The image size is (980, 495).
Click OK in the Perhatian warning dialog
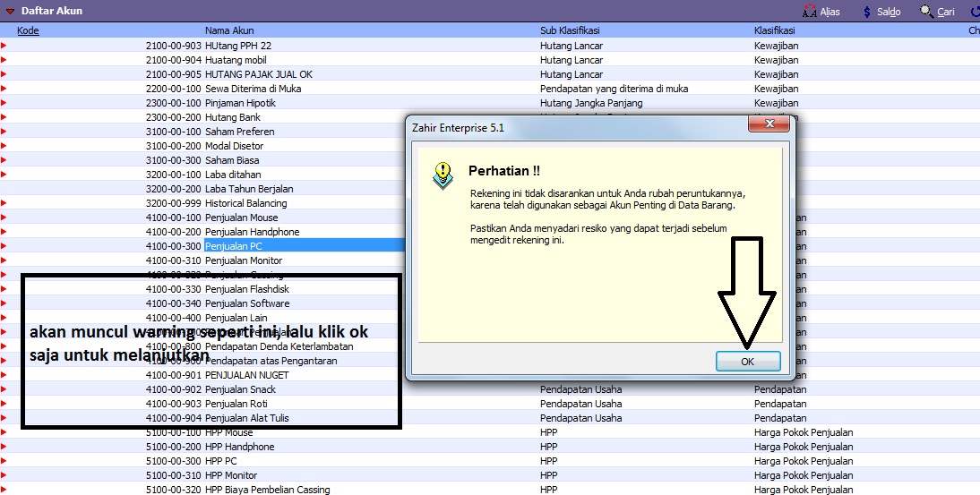[748, 361]
